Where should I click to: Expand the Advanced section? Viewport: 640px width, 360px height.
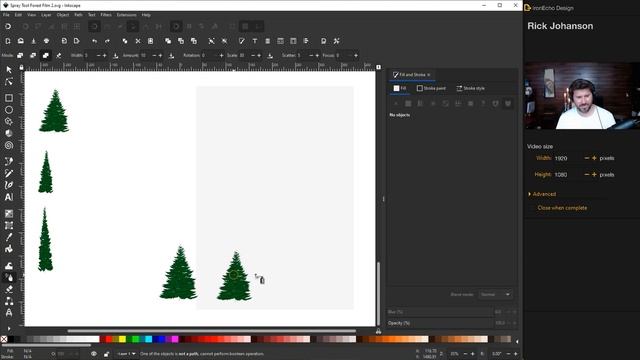(542, 194)
